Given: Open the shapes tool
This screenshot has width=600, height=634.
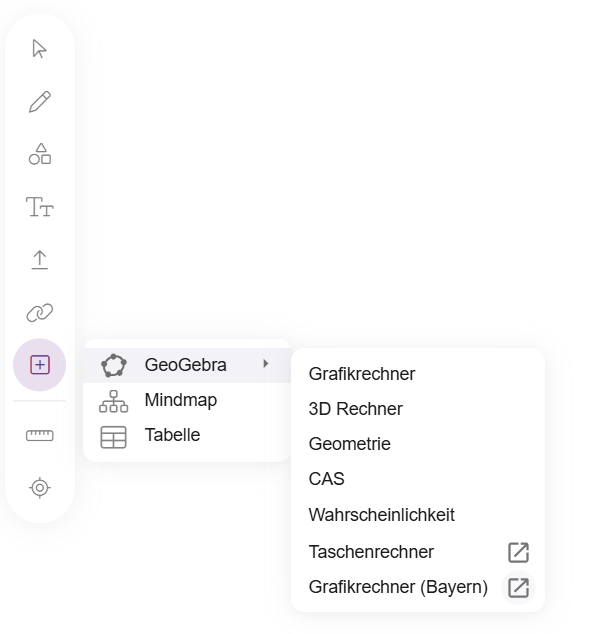Looking at the screenshot, I should click(39, 154).
